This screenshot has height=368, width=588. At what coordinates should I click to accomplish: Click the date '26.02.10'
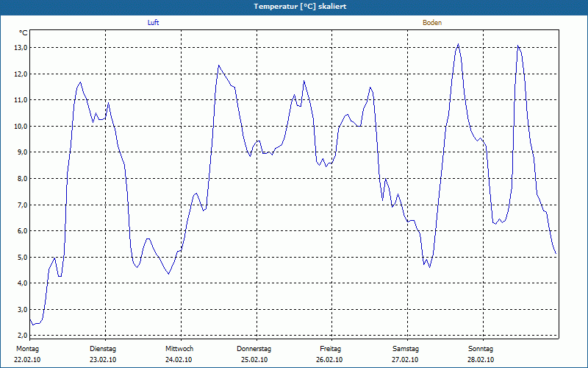pyautogui.click(x=329, y=360)
